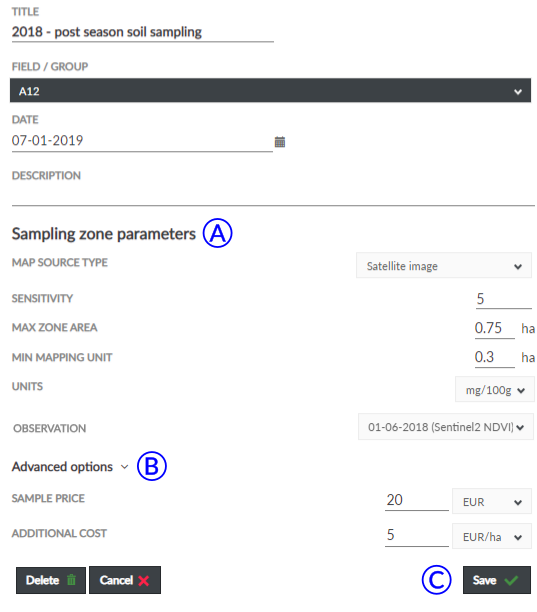Image resolution: width=537 pixels, height=612 pixels.
Task: Open the A12 field/group dropdown
Action: point(270,91)
